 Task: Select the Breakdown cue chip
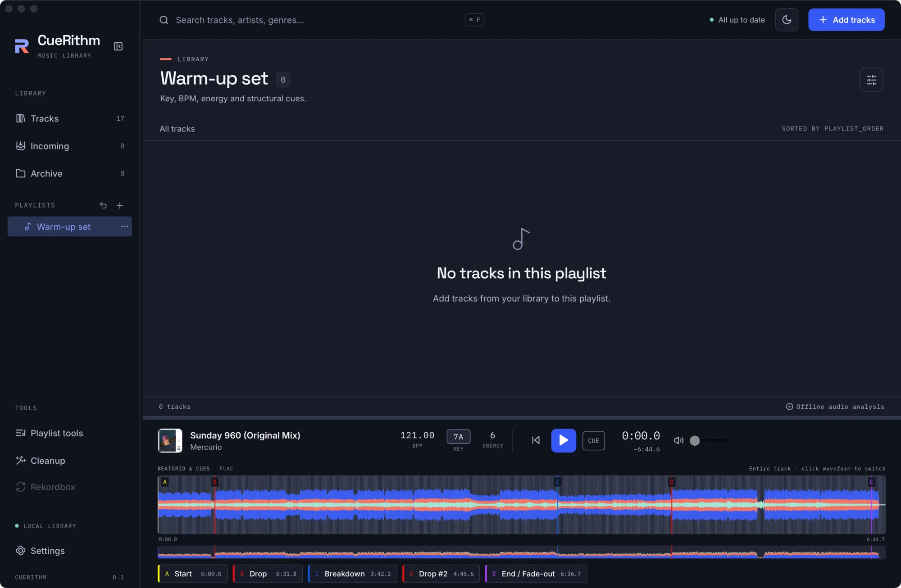click(352, 574)
